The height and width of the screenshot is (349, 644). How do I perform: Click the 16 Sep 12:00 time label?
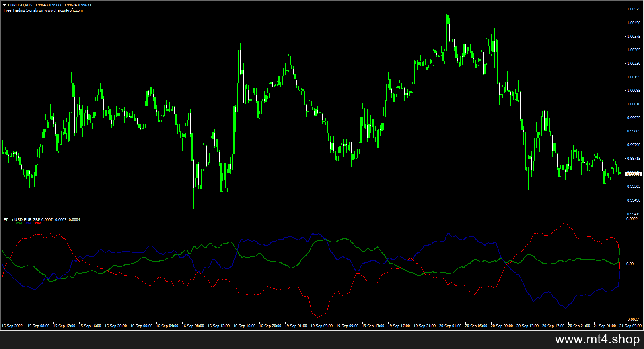tap(218, 326)
